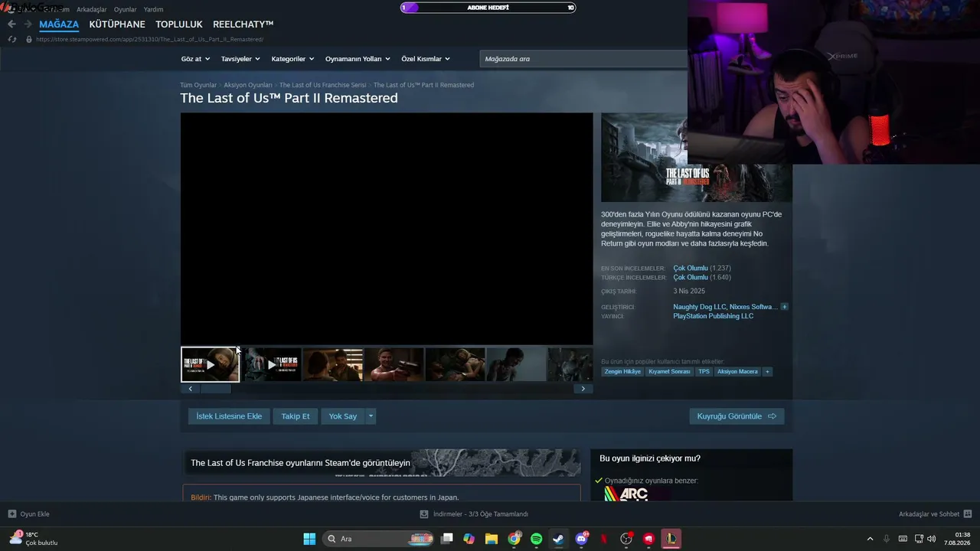The width and height of the screenshot is (980, 551).
Task: Click the Steam taskbar icon
Action: click(559, 539)
